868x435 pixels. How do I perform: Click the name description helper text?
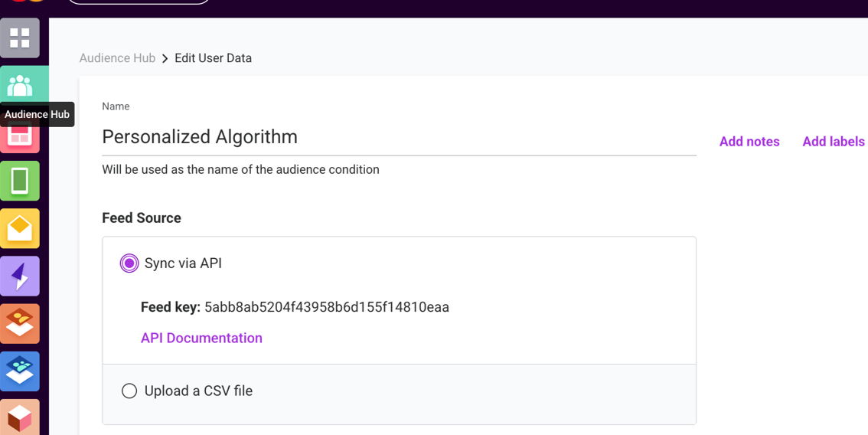(241, 169)
